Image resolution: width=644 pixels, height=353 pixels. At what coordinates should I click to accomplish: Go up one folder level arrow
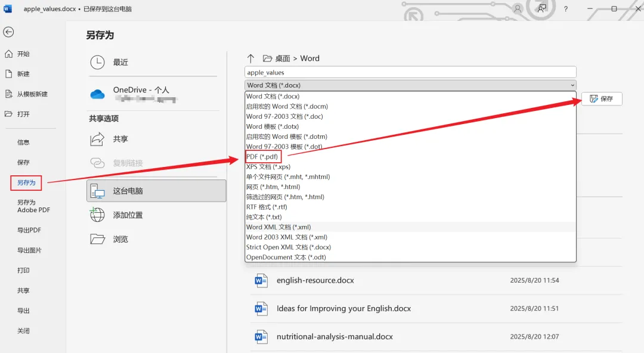click(251, 58)
